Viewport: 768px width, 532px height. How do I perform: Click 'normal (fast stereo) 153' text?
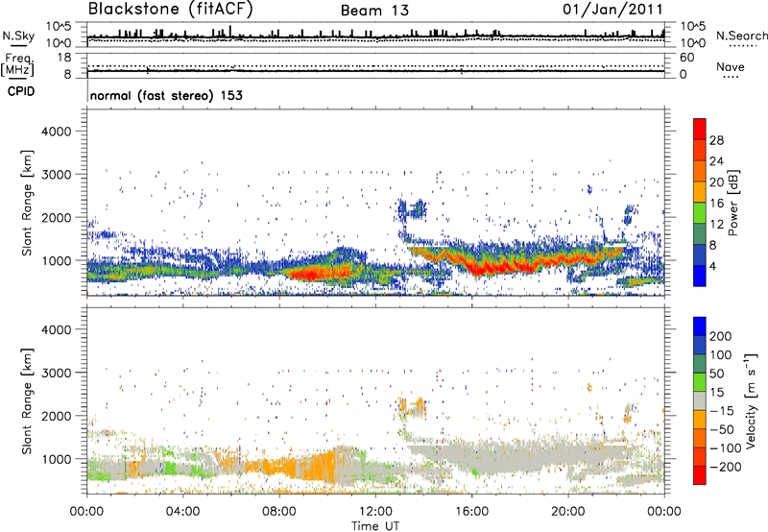pos(166,95)
